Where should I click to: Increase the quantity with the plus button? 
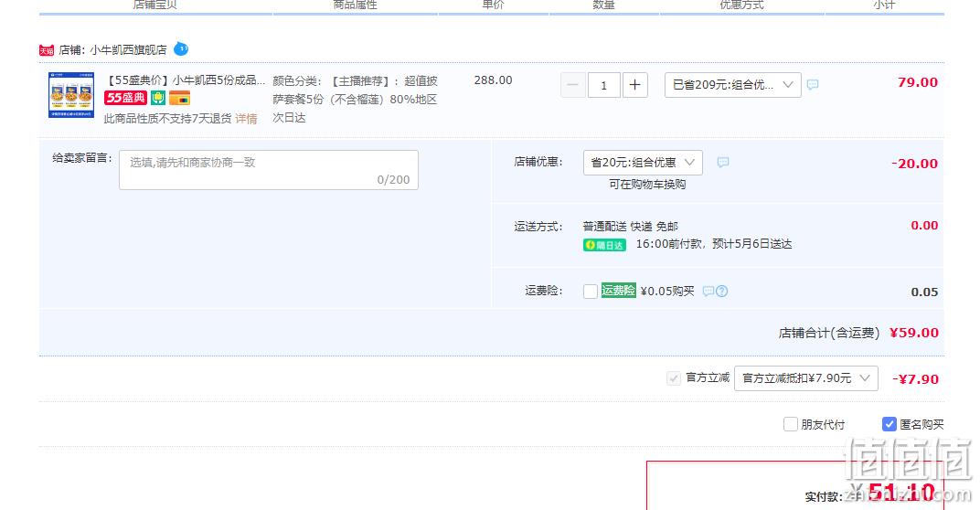pyautogui.click(x=635, y=85)
